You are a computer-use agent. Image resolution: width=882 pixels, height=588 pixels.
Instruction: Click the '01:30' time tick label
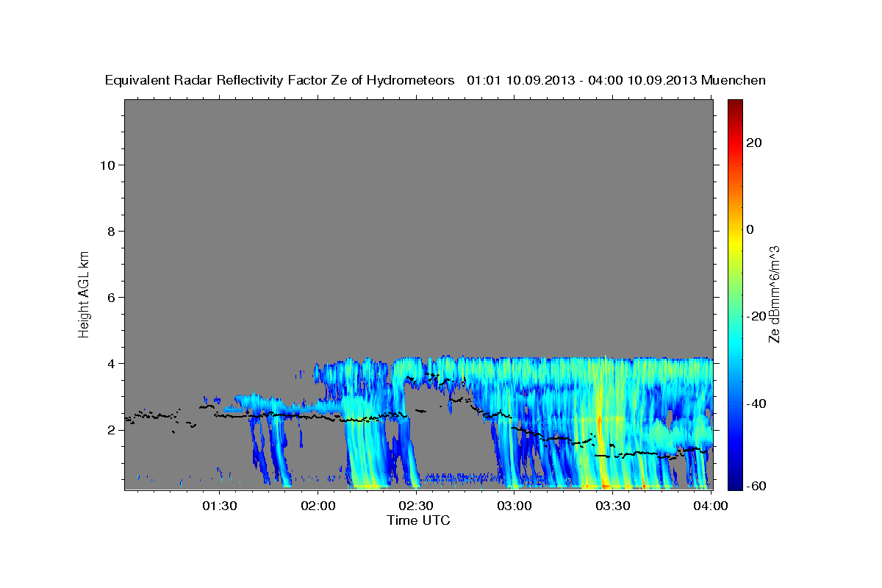pyautogui.click(x=220, y=506)
